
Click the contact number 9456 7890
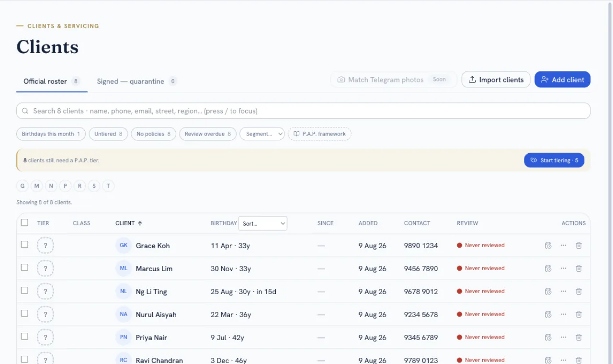click(421, 269)
